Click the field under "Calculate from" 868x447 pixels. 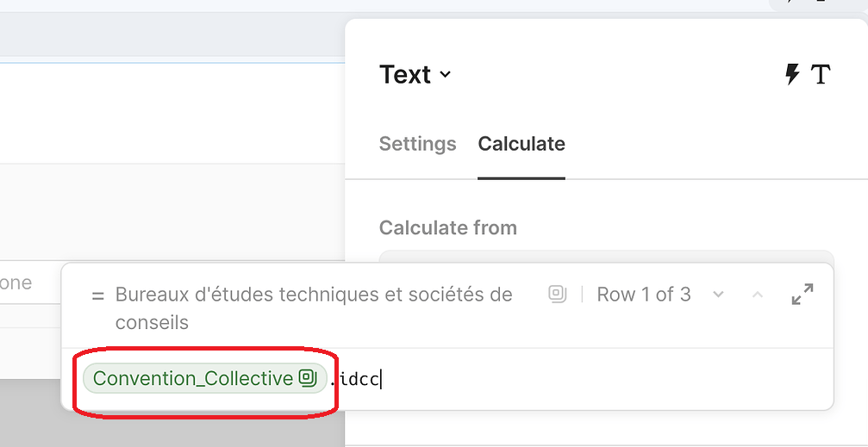606,256
